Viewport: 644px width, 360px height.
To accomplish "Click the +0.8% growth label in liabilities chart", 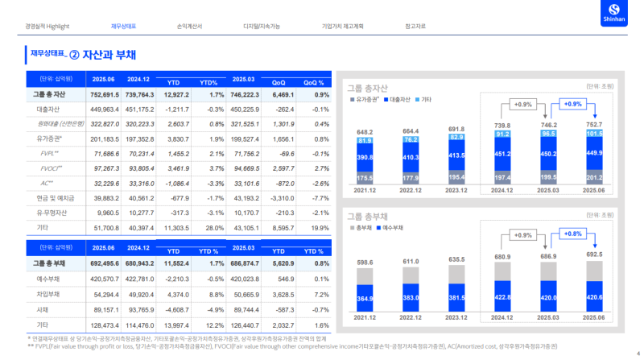I will coord(572,234).
